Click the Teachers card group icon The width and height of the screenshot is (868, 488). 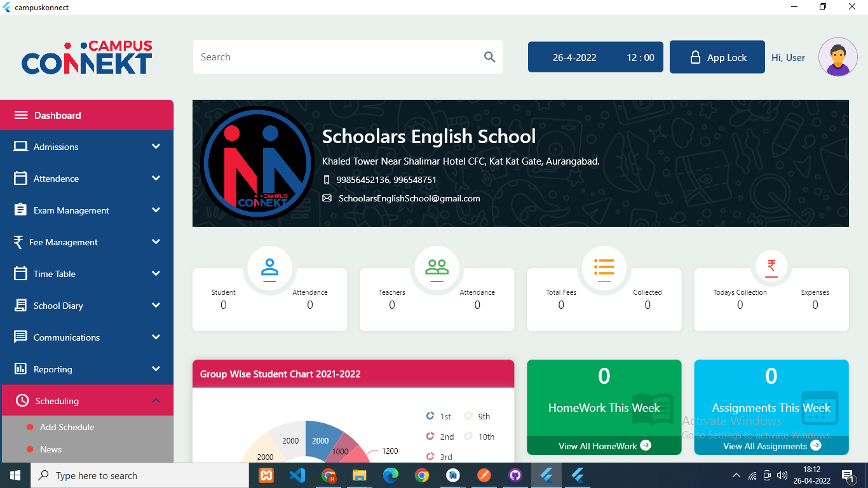point(437,268)
